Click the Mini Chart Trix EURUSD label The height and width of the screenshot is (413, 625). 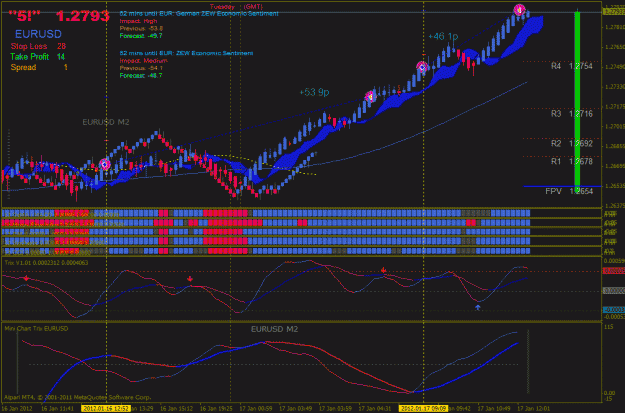click(36, 328)
